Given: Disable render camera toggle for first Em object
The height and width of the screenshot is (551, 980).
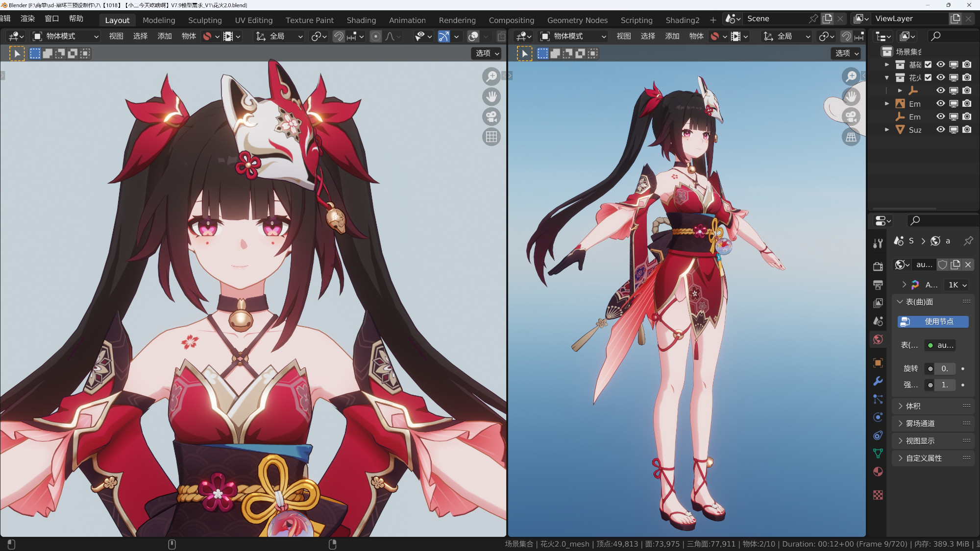Looking at the screenshot, I should [x=967, y=103].
